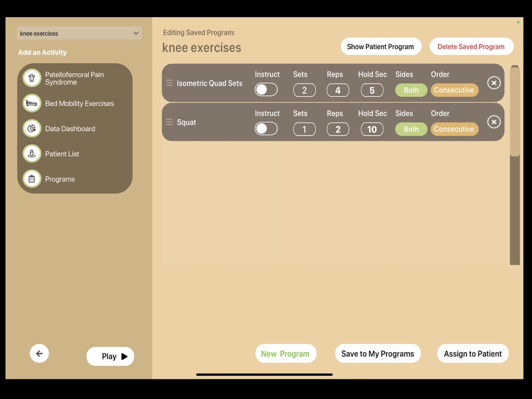This screenshot has height=399, width=532.
Task: Click the Patient List person icon
Action: coord(32,154)
